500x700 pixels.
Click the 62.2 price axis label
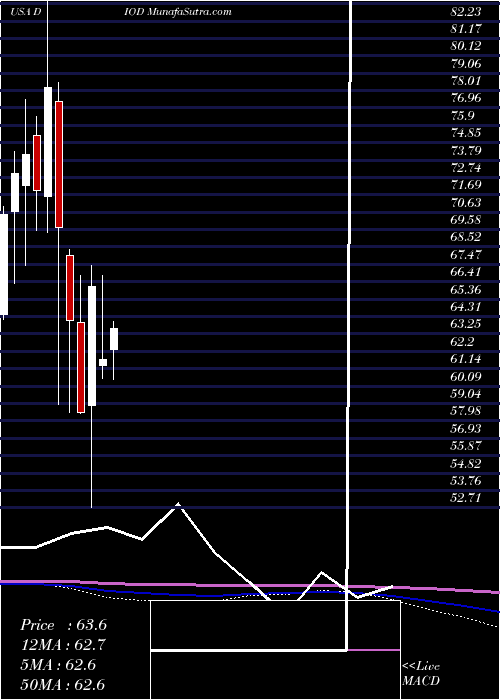[x=462, y=342]
